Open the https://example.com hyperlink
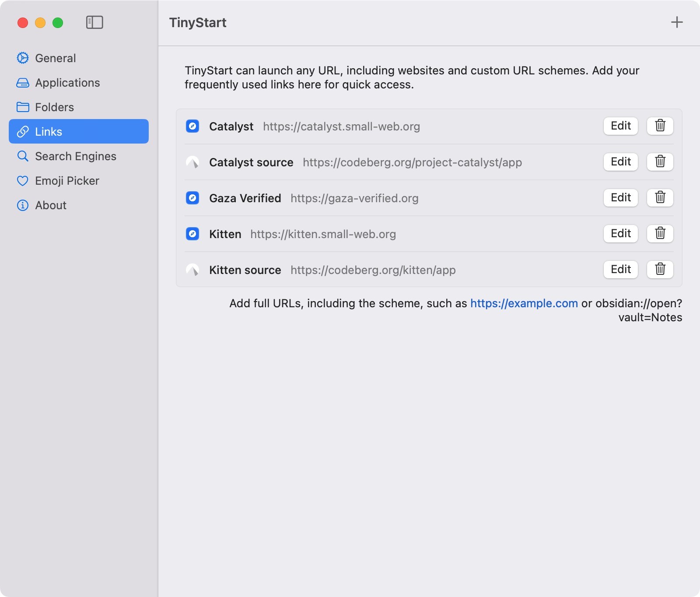 (524, 303)
